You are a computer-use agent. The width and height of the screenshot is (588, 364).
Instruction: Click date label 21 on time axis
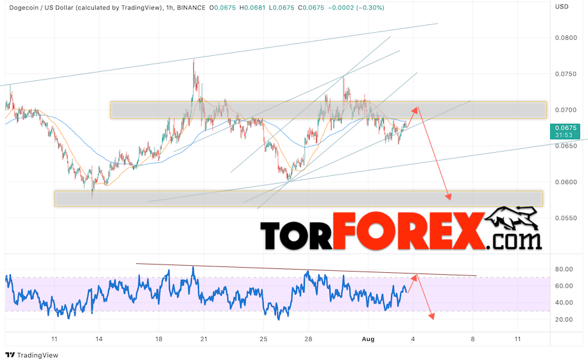[203, 339]
